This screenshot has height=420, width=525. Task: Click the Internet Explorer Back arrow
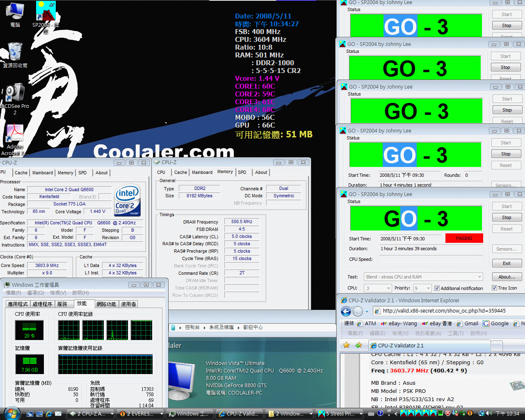346,311
